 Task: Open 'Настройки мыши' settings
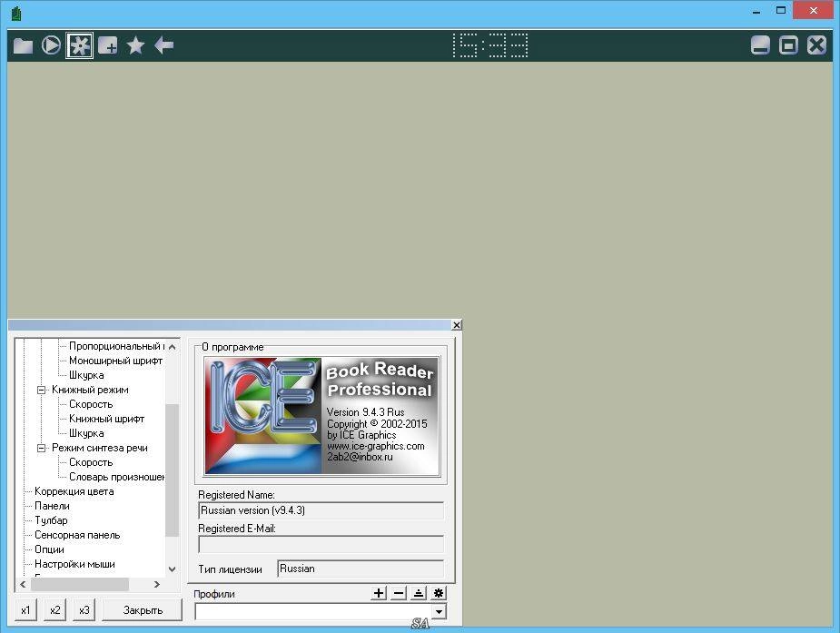pyautogui.click(x=74, y=563)
